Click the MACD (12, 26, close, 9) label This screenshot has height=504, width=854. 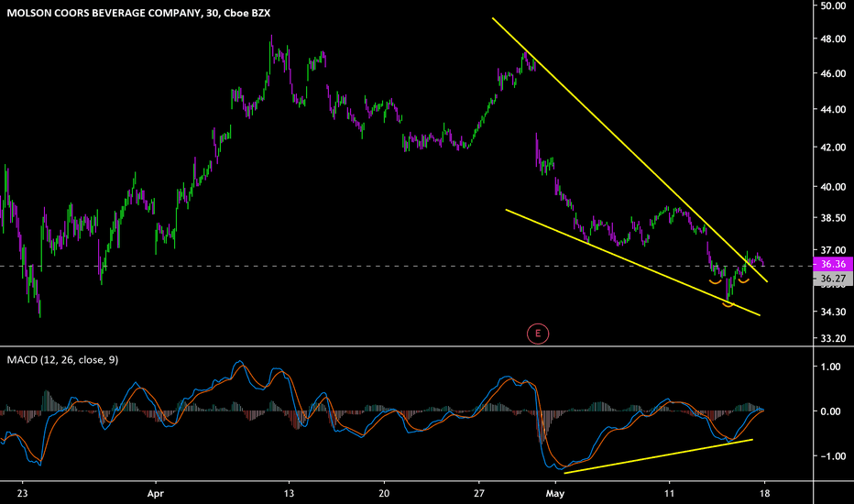point(62,359)
